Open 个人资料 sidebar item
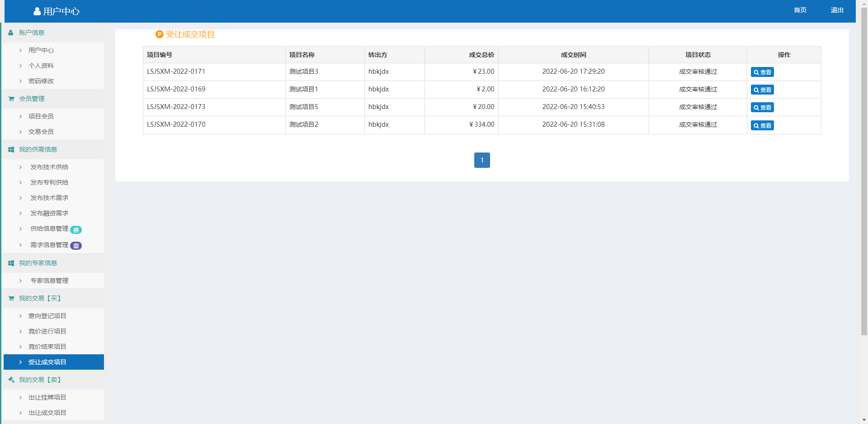 [x=53, y=66]
